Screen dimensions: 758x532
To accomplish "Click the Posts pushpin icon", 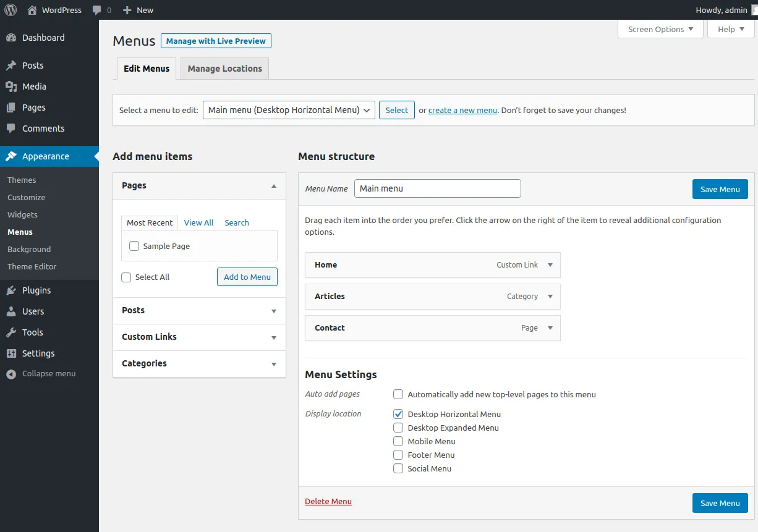I will click(x=11, y=65).
